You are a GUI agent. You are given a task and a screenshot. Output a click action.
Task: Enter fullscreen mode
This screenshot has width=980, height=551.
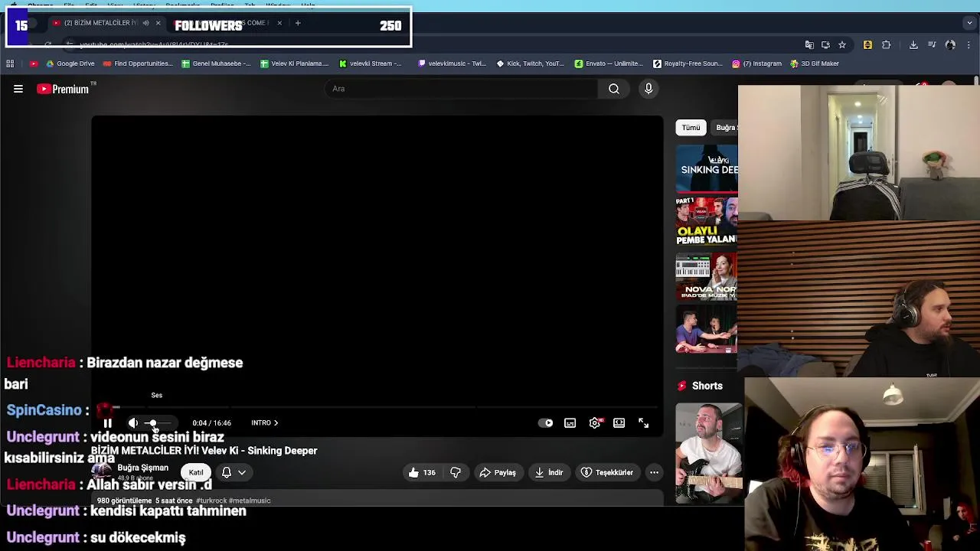click(x=643, y=422)
